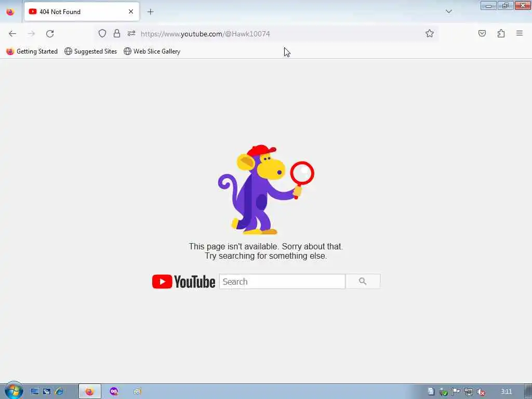Open the green check security tray icon
532x399 pixels.
tap(444, 392)
